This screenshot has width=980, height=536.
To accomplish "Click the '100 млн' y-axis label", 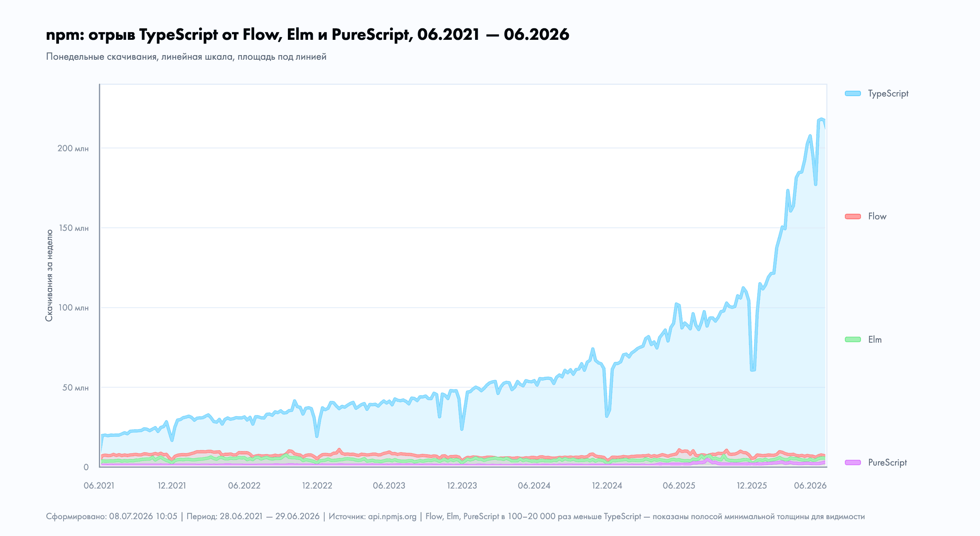I will pyautogui.click(x=73, y=308).
